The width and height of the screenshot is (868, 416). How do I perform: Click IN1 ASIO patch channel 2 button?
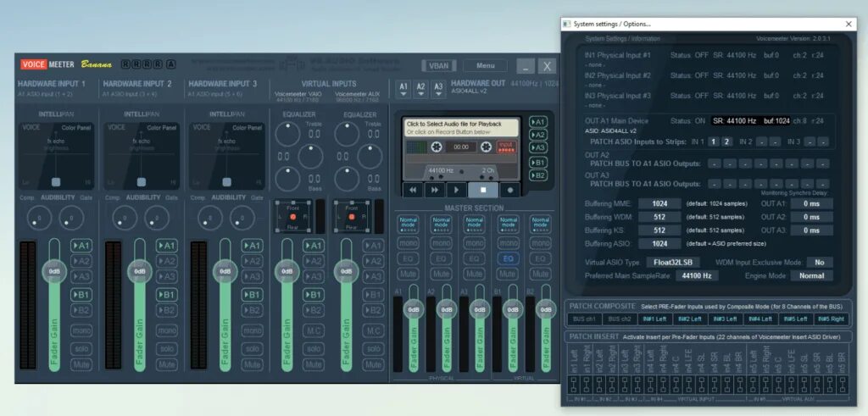click(x=726, y=142)
